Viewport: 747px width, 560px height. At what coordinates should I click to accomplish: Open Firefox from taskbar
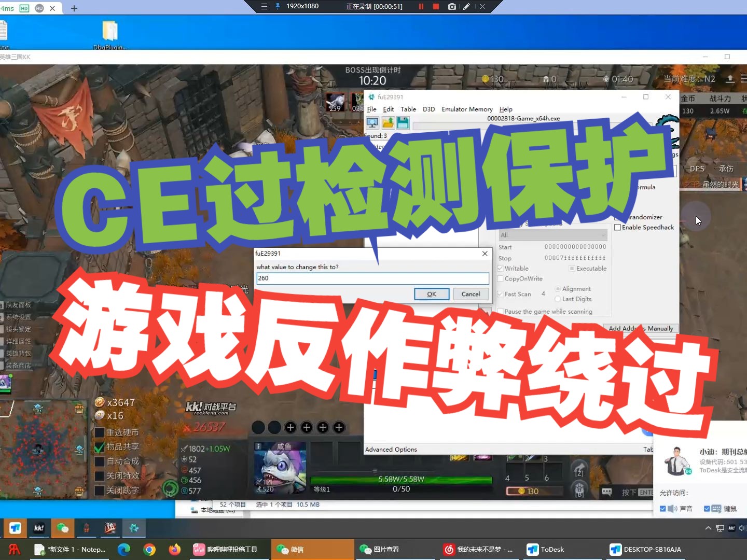click(175, 549)
